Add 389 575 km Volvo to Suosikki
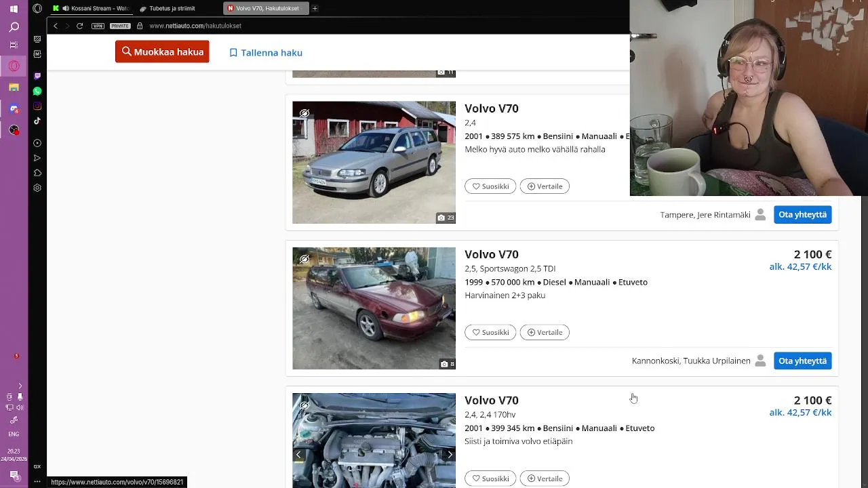Viewport: 868px width, 488px height. [x=490, y=186]
